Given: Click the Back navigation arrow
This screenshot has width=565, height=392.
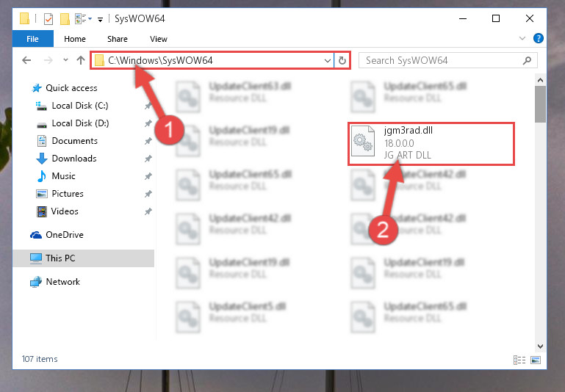Looking at the screenshot, I should [26, 60].
